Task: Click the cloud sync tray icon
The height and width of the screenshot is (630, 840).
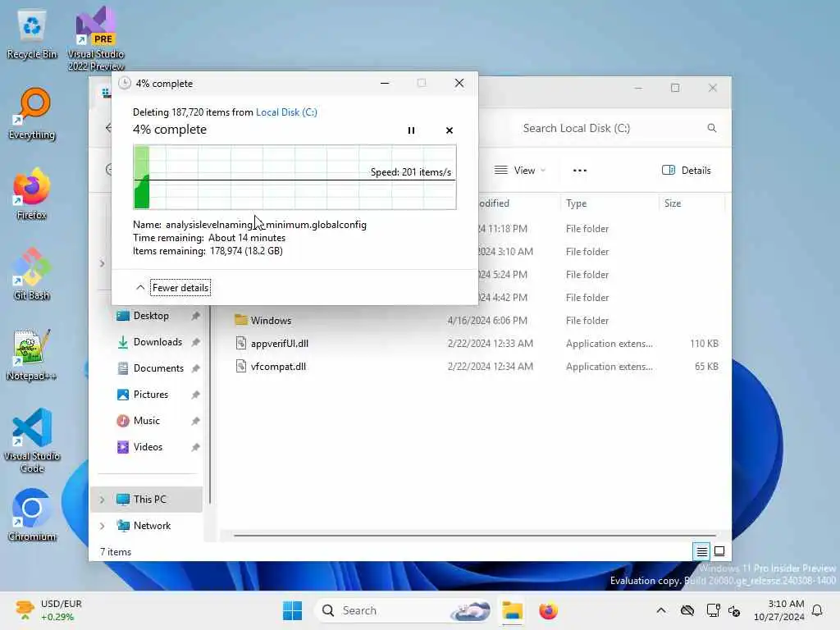Action: (x=687, y=610)
